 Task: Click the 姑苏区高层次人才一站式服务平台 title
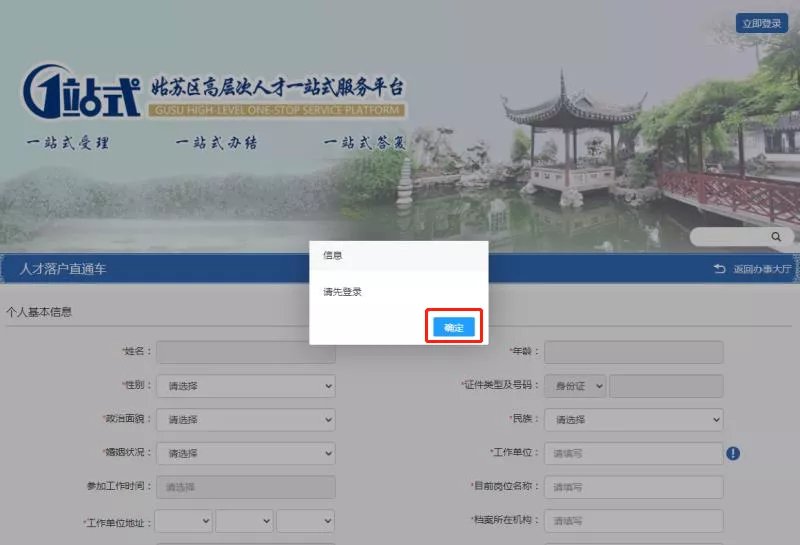[x=277, y=87]
